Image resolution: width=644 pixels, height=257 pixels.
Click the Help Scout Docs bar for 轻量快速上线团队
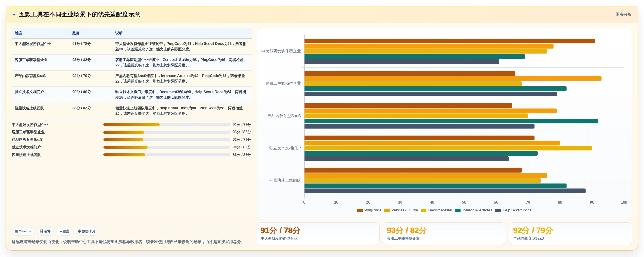(x=445, y=191)
